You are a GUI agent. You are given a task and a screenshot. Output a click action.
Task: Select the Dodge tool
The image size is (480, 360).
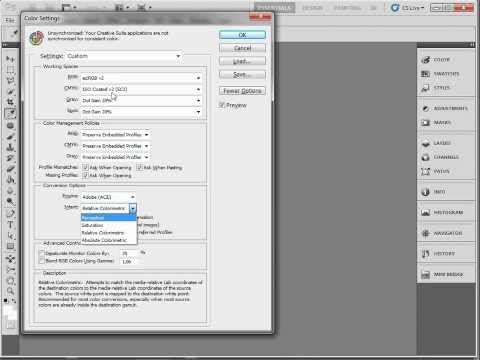click(x=10, y=201)
